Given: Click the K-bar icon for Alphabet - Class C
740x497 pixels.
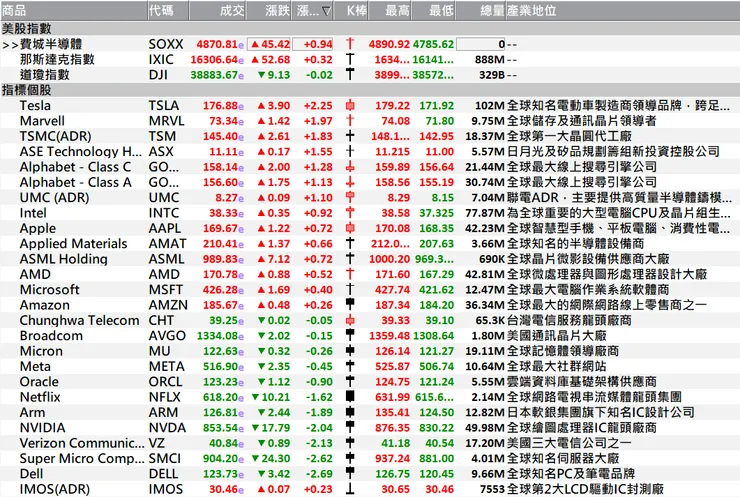Looking at the screenshot, I should (350, 167).
